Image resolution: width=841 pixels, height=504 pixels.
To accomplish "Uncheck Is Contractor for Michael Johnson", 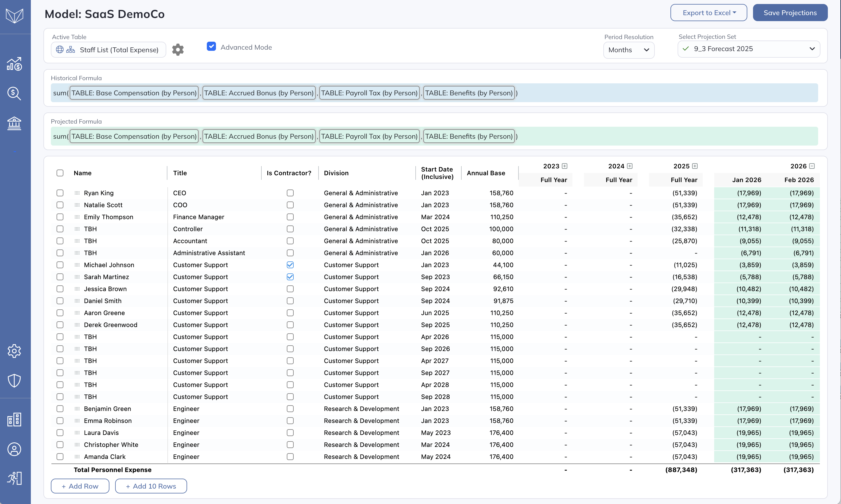I will (x=290, y=265).
